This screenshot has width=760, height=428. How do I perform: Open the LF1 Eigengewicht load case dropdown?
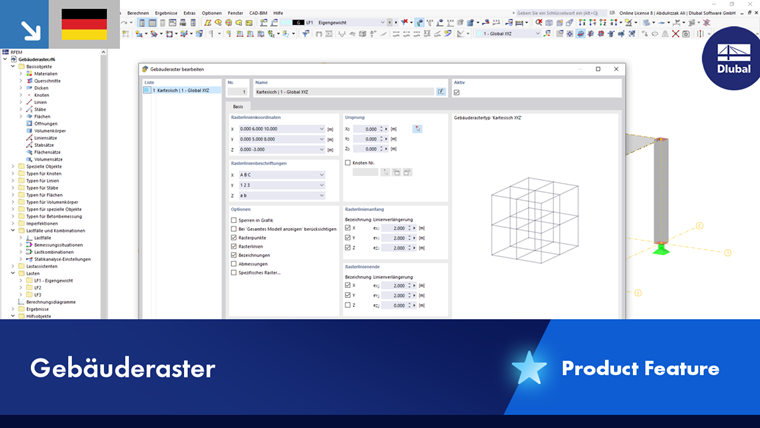click(x=382, y=22)
